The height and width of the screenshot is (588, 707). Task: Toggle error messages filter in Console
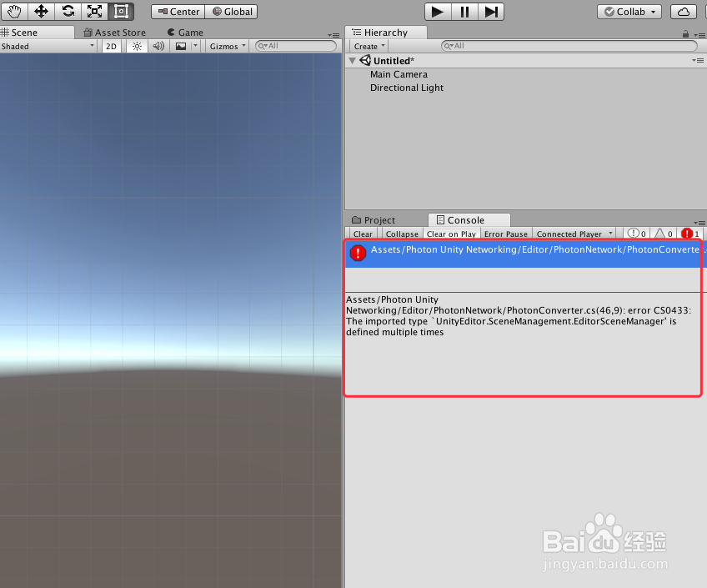pos(690,234)
